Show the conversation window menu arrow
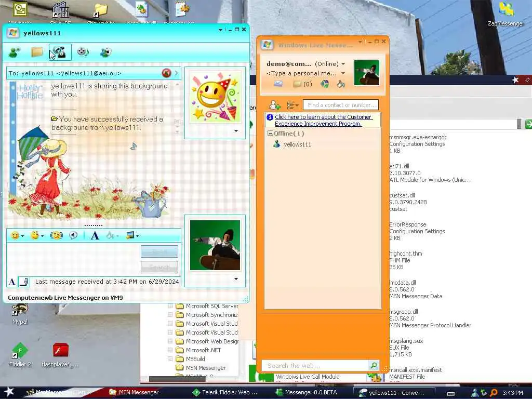This screenshot has height=399, width=532. 220,30
